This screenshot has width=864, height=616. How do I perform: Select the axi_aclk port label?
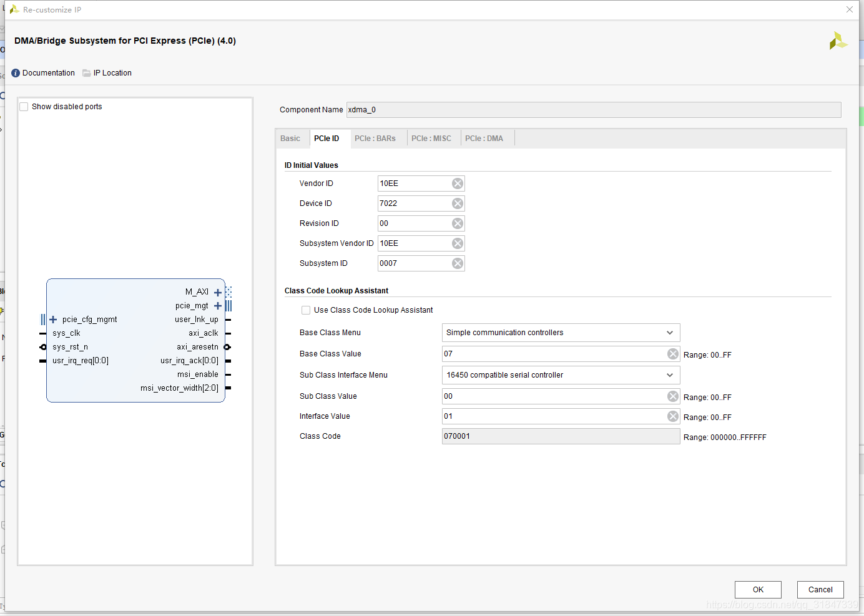point(204,333)
